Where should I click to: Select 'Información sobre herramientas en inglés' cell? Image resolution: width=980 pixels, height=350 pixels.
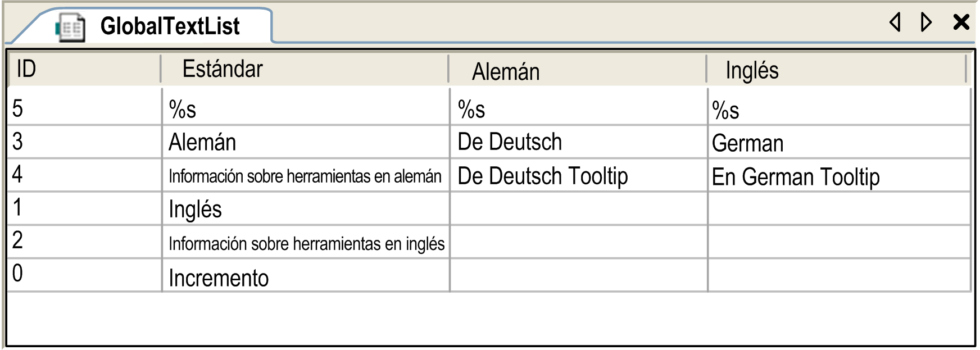(x=306, y=242)
